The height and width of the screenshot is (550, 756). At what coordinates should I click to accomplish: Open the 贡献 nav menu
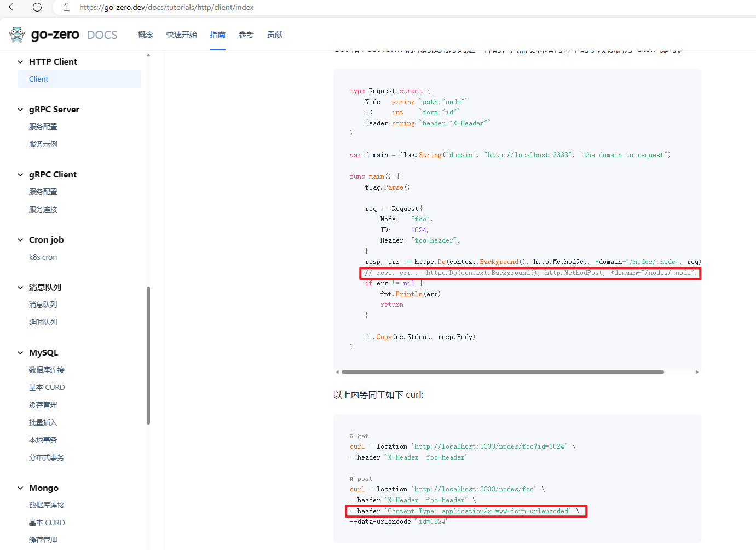pos(275,35)
